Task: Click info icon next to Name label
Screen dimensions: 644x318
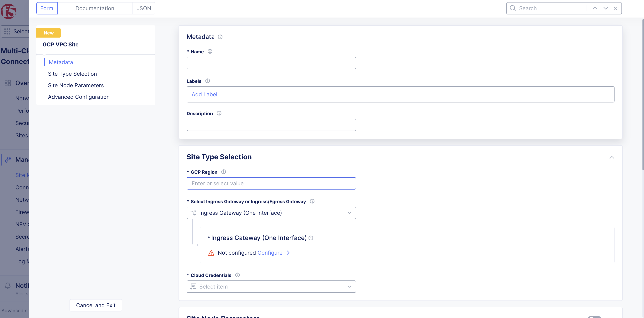Action: tap(210, 51)
